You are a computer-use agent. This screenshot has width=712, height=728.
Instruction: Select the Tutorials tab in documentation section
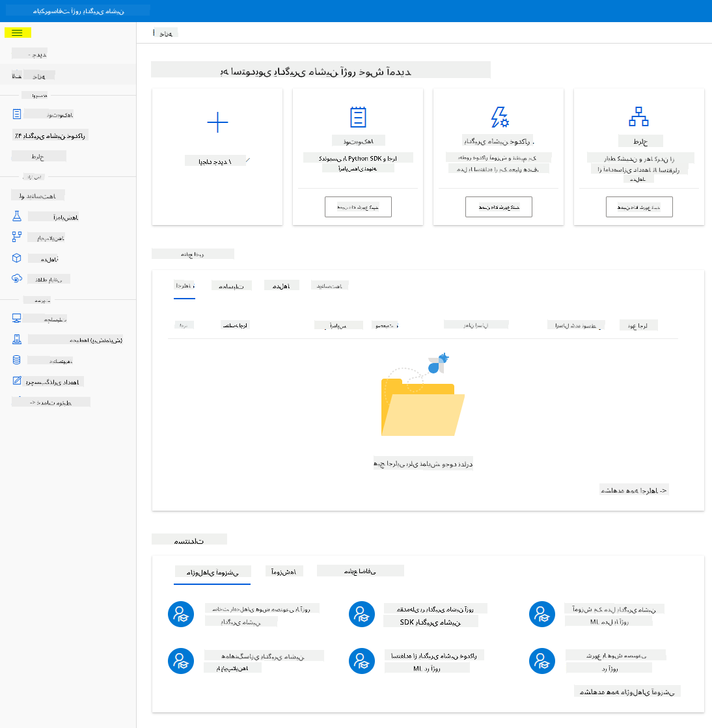pos(212,573)
